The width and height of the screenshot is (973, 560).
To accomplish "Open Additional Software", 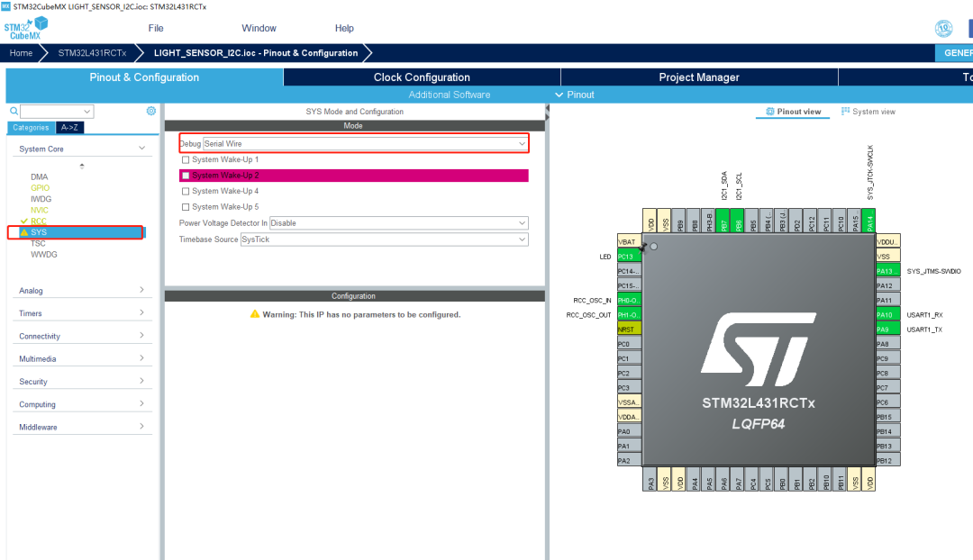I will 450,95.
